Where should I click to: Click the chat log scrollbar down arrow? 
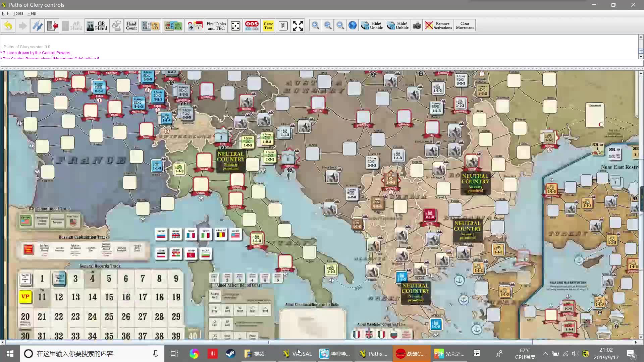(x=641, y=57)
